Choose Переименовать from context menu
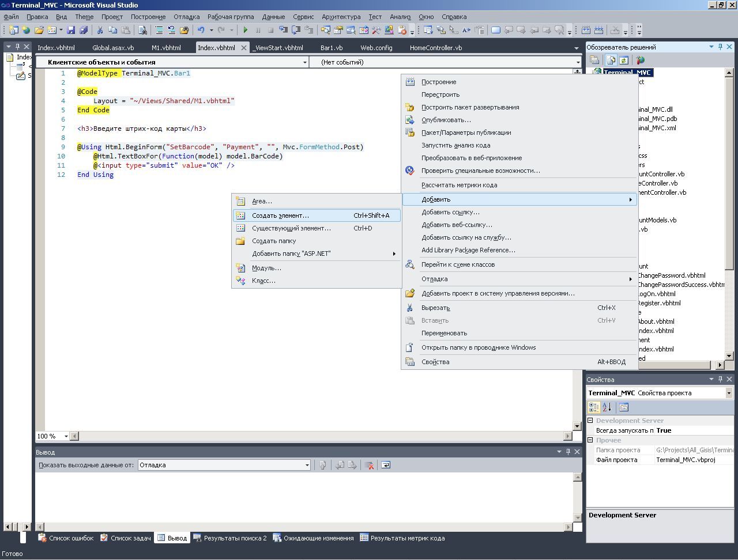Image resolution: width=738 pixels, height=560 pixels. click(444, 333)
